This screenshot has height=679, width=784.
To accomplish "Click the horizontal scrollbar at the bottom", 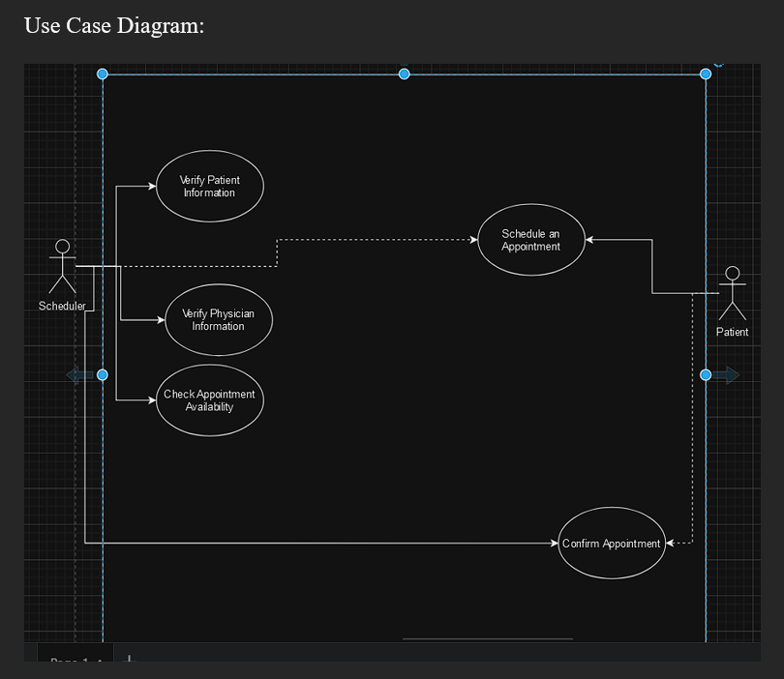I will point(487,639).
